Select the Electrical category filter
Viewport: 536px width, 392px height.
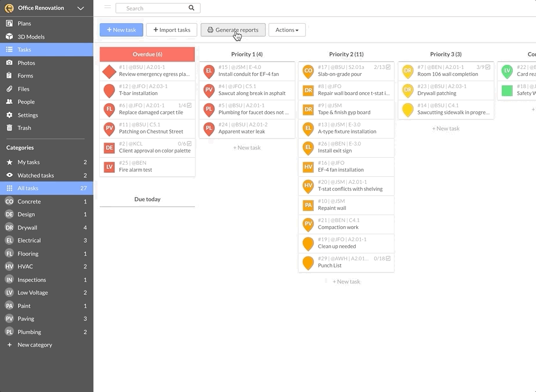coord(29,240)
